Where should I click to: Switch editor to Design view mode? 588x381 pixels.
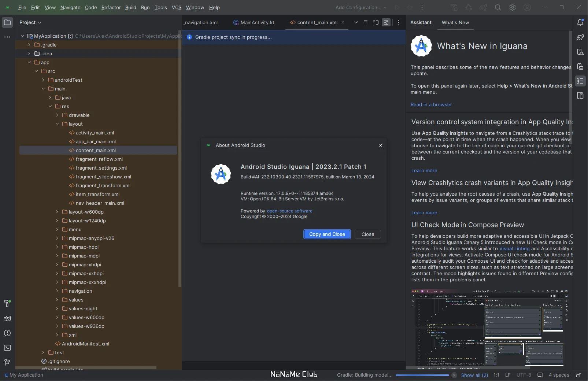coord(386,22)
